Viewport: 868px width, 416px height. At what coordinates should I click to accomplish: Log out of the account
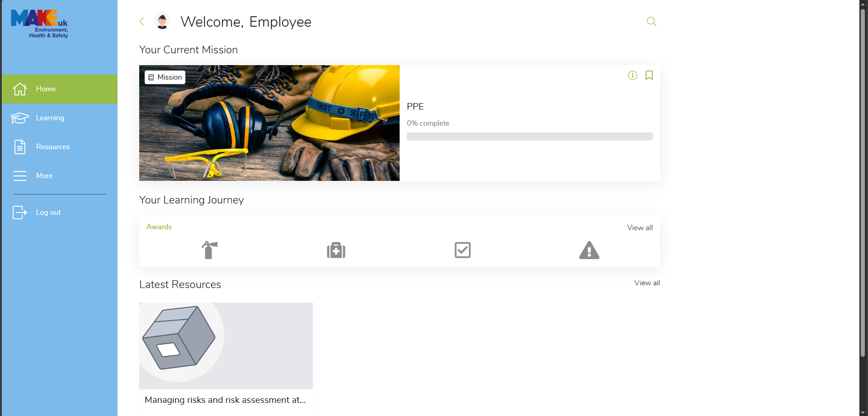[x=48, y=213]
